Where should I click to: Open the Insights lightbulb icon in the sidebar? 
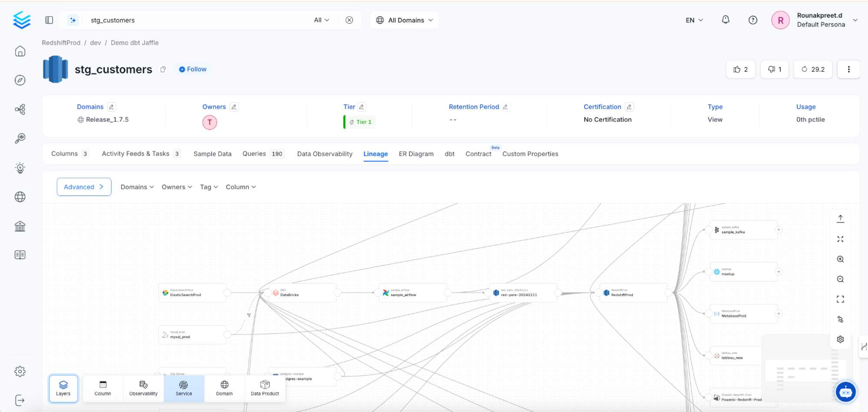(x=20, y=168)
